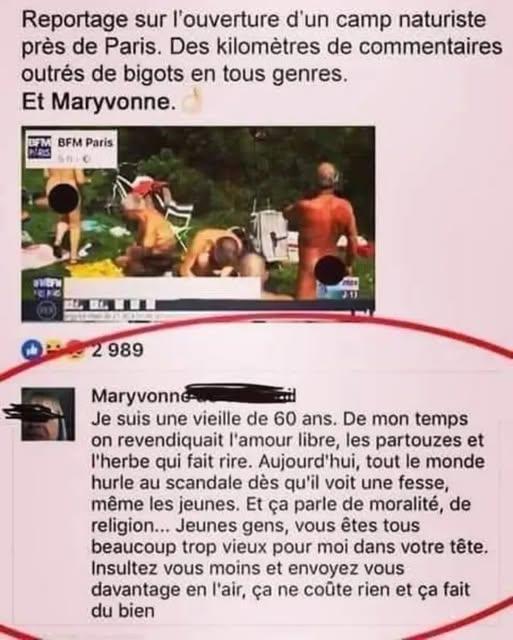This screenshot has height=640, width=513.
Task: Select the post caption about naturist camp
Action: tap(261, 61)
